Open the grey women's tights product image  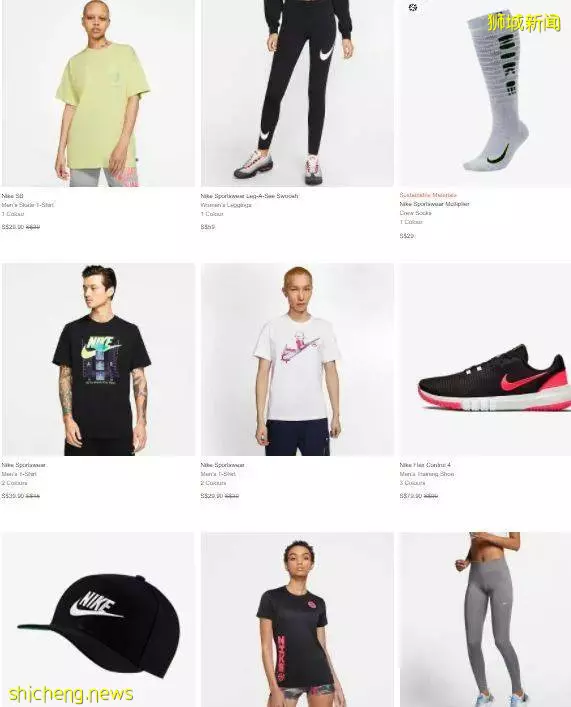485,620
